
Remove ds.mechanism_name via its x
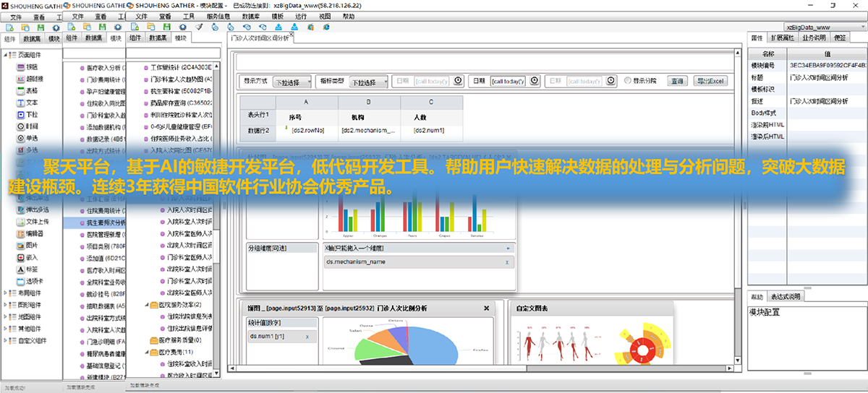pos(506,262)
